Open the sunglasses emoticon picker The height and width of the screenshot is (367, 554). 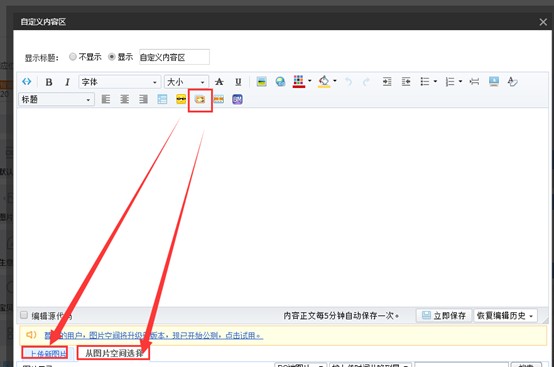pyautogui.click(x=181, y=99)
